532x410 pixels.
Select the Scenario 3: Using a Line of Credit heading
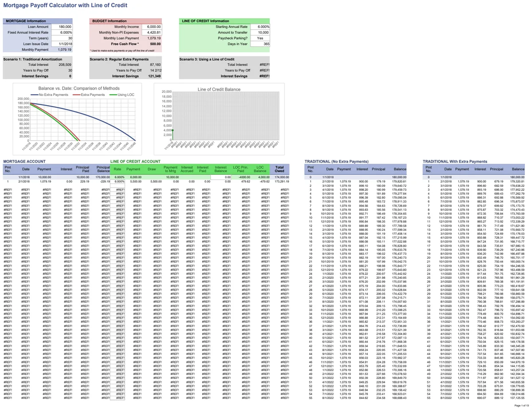(207, 59)
